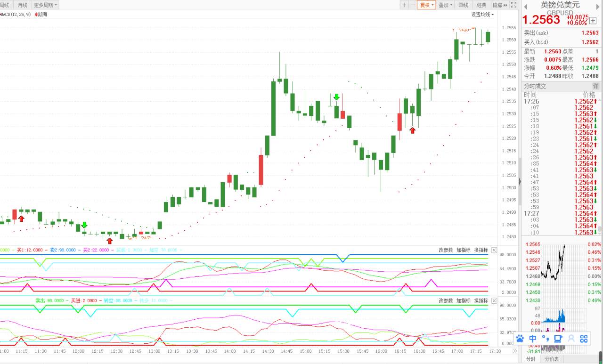Viewport: 603px width, 364px height.
Task: Click the green sell arrow near 12:00
Action: 84,225
